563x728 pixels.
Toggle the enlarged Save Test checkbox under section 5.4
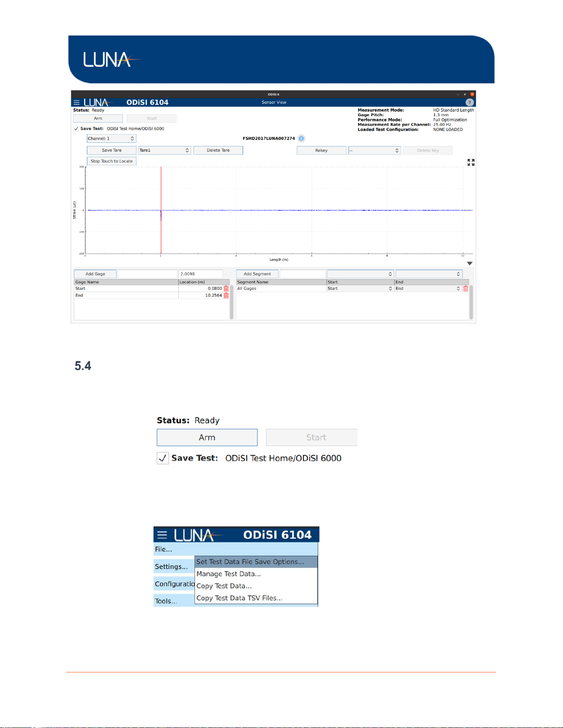coord(163,458)
